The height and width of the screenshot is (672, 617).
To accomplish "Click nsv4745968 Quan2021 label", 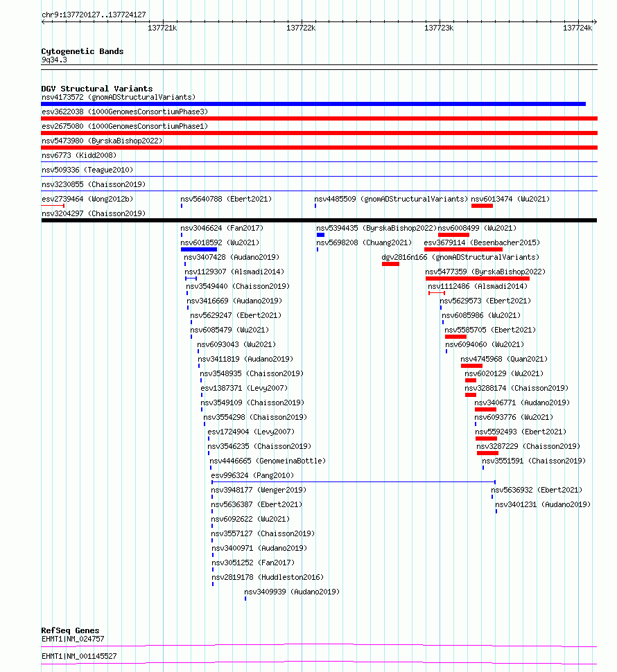I will (504, 360).
